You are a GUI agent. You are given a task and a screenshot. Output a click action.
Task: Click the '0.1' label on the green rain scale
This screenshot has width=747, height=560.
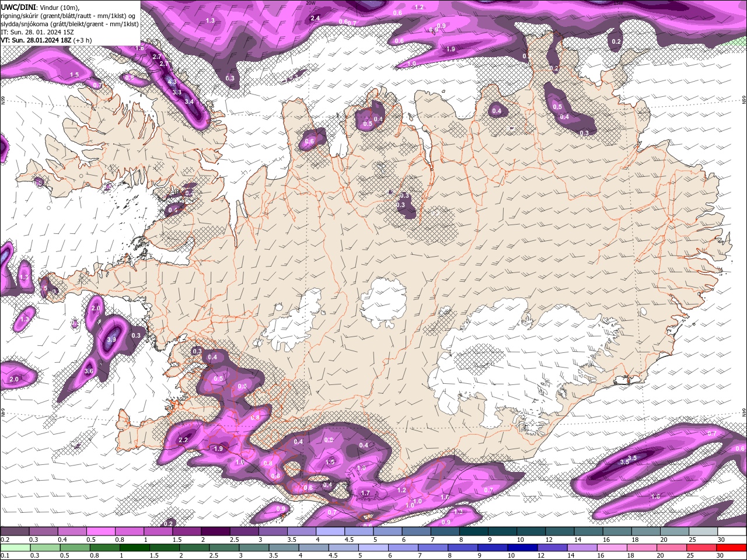(x=5, y=555)
